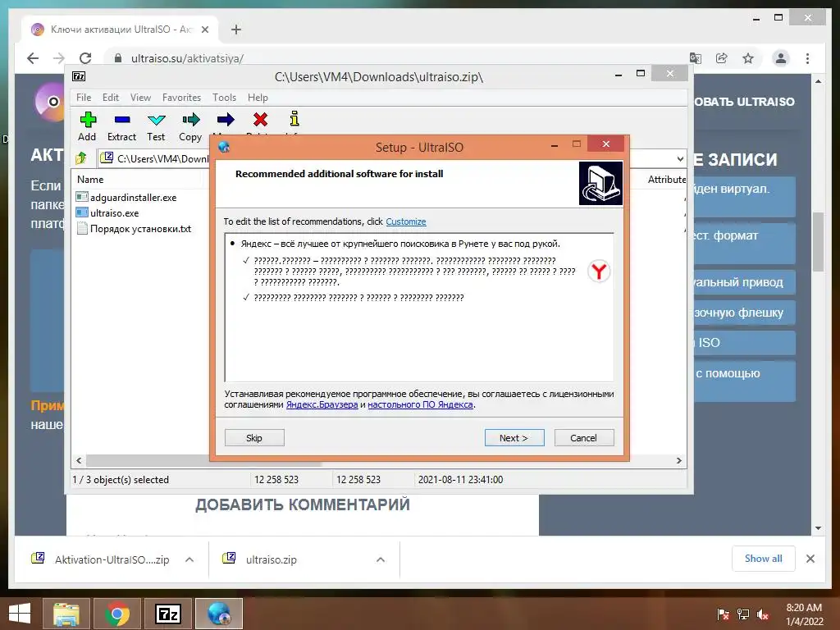The width and height of the screenshot is (840, 630).
Task: Open Aktivation-UltraISO zip download item
Action: pyautogui.click(x=112, y=559)
